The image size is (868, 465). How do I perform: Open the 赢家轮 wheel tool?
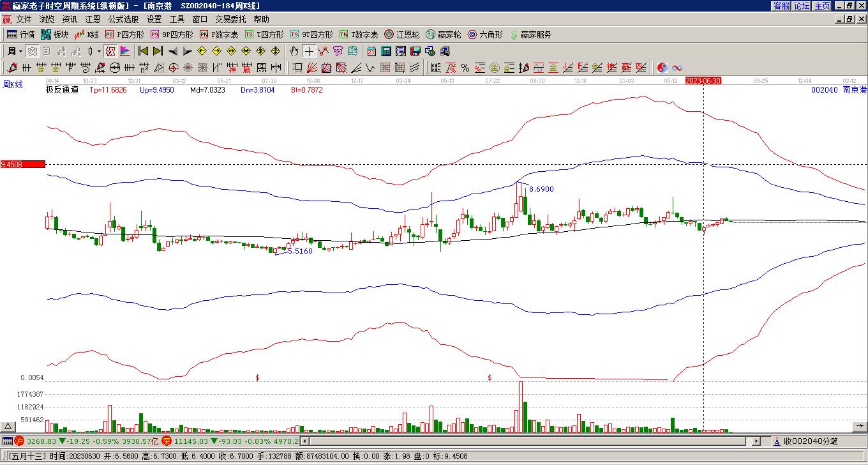pos(444,34)
